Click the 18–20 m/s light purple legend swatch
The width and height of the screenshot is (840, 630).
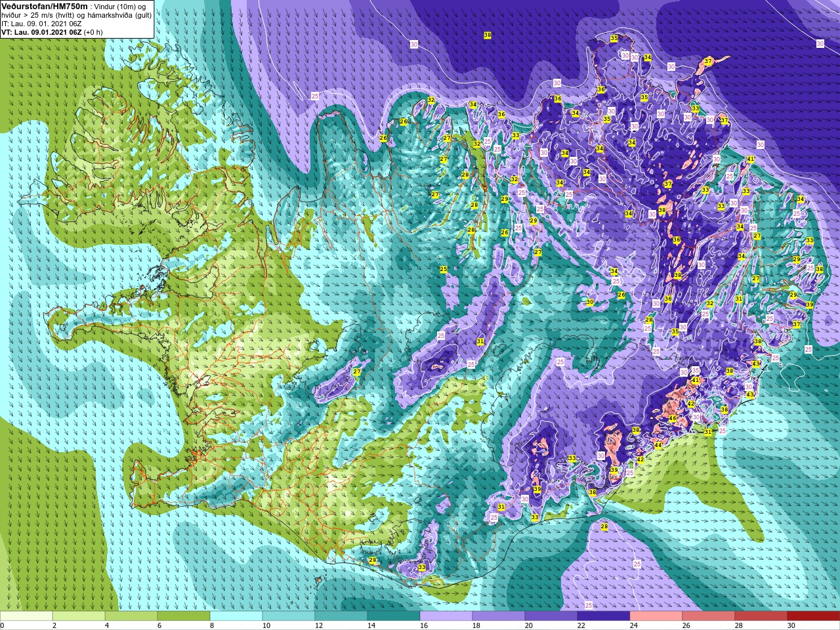click(x=499, y=616)
